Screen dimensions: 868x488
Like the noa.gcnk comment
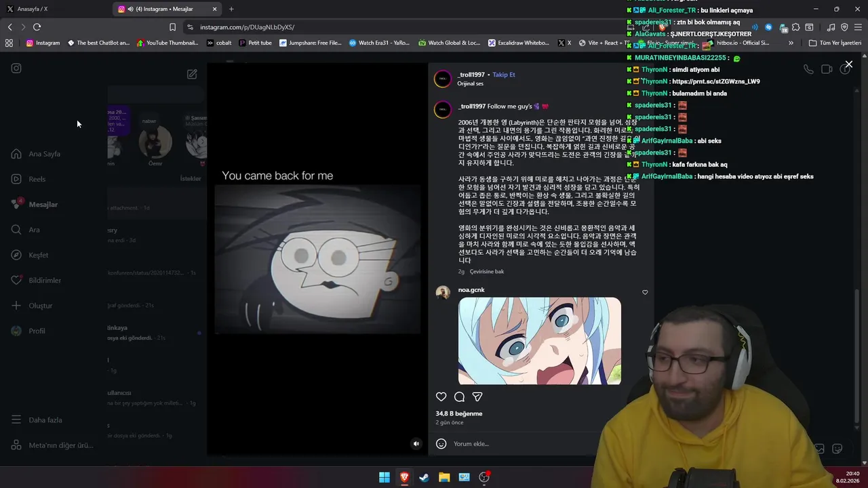tap(645, 292)
